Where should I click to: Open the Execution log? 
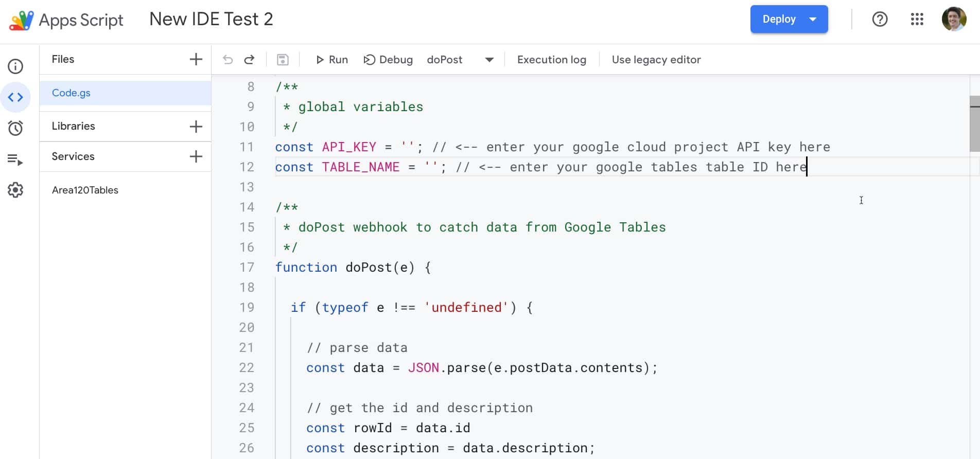coord(551,60)
